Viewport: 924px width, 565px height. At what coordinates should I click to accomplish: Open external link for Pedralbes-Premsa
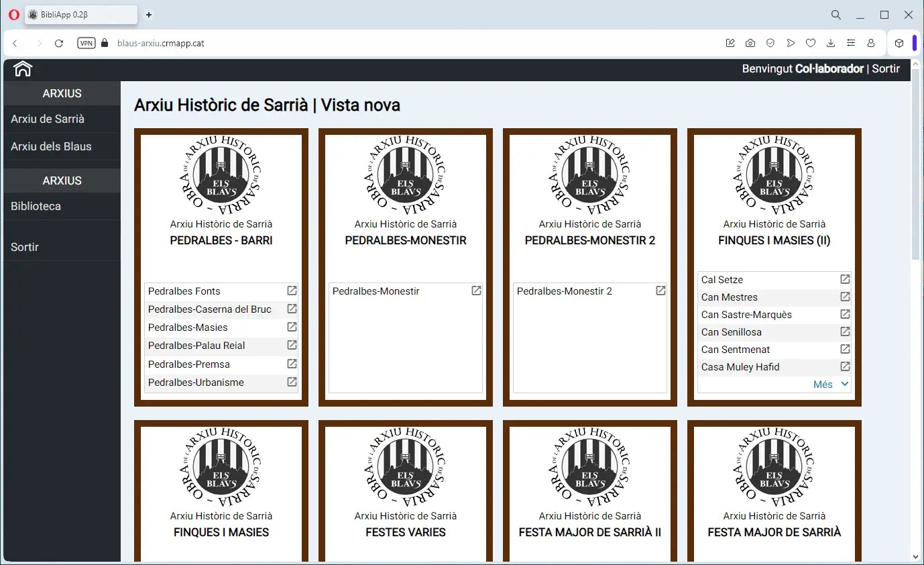[292, 364]
